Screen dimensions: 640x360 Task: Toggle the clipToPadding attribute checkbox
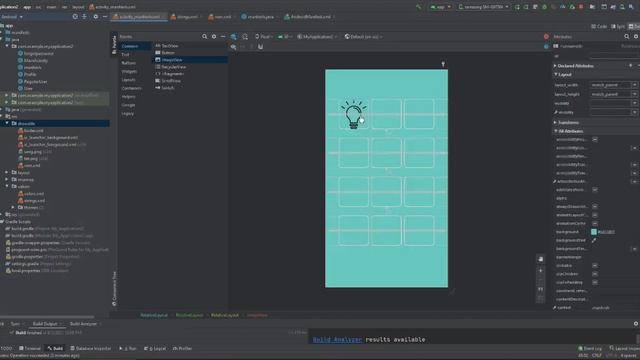pos(595,282)
